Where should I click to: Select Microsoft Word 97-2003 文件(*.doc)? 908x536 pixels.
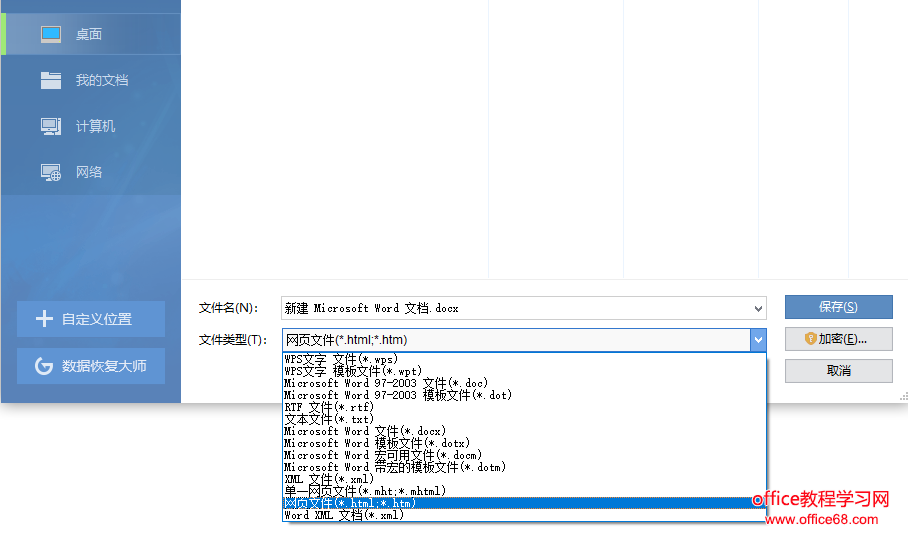point(524,383)
